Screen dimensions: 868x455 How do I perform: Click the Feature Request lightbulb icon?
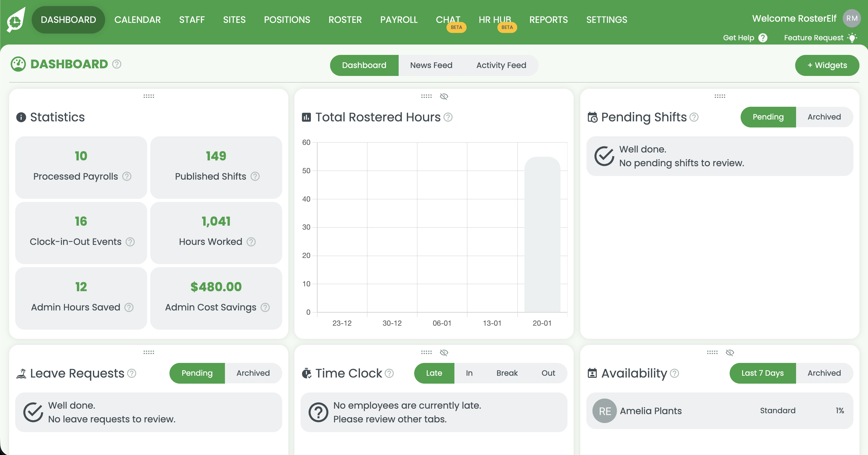(x=852, y=38)
